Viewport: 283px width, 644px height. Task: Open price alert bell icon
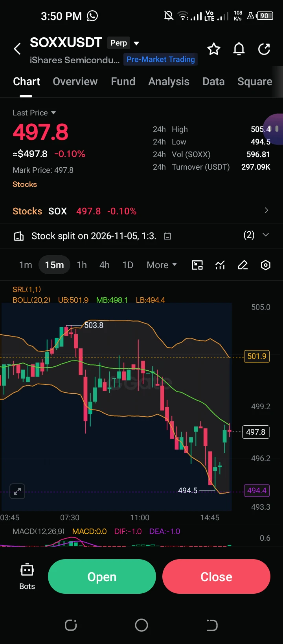[239, 49]
